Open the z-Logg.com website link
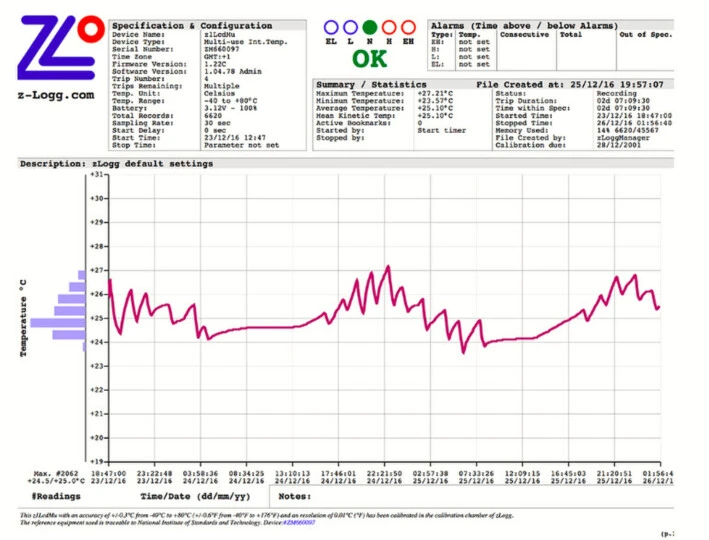The width and height of the screenshot is (709, 540). tap(56, 96)
